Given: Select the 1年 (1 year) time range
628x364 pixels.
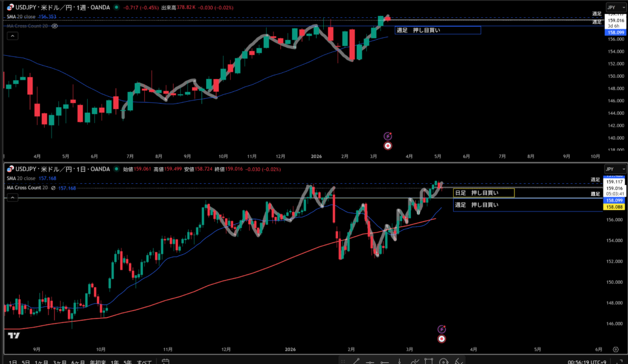Looking at the screenshot, I should (115, 362).
